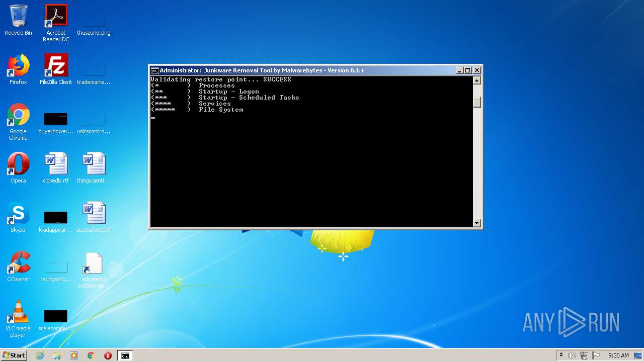
Task: Open the console window system menu icon
Action: click(155, 70)
